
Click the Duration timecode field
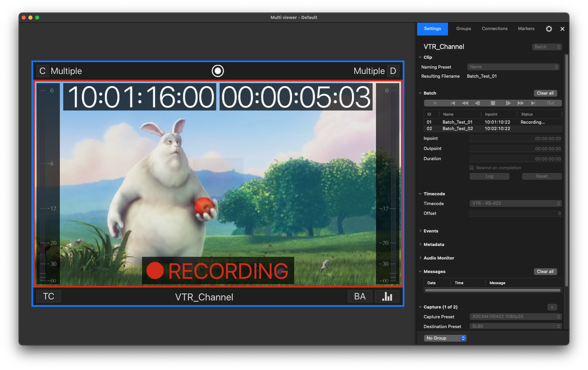[516, 159]
